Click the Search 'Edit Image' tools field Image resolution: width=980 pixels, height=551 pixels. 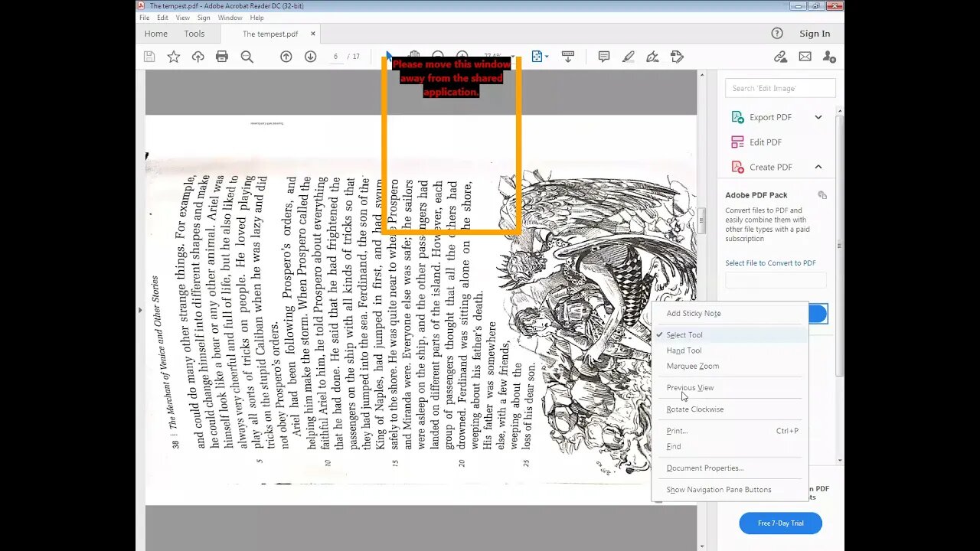[780, 88]
